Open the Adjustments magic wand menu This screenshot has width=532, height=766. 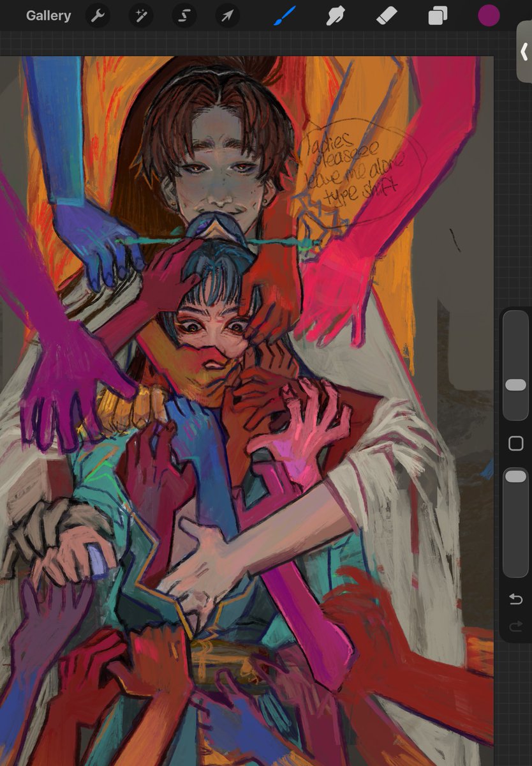pyautogui.click(x=141, y=16)
